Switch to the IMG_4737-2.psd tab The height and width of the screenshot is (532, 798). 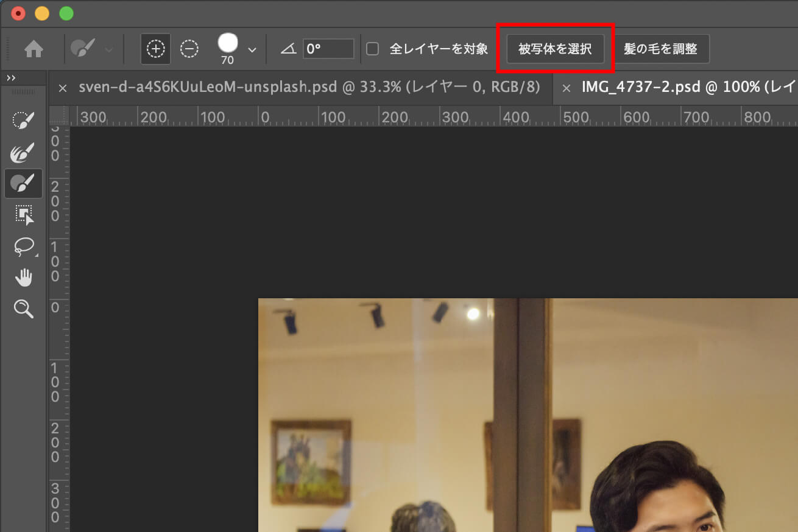pyautogui.click(x=689, y=87)
